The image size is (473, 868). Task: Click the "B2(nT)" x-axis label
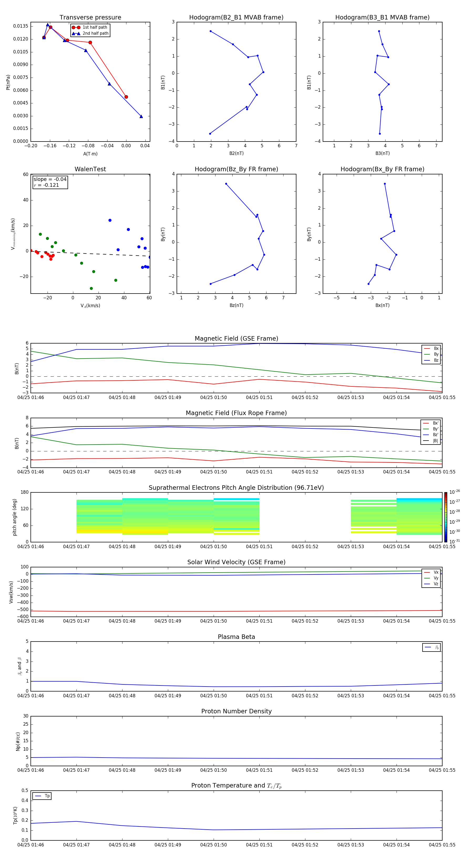[236, 153]
